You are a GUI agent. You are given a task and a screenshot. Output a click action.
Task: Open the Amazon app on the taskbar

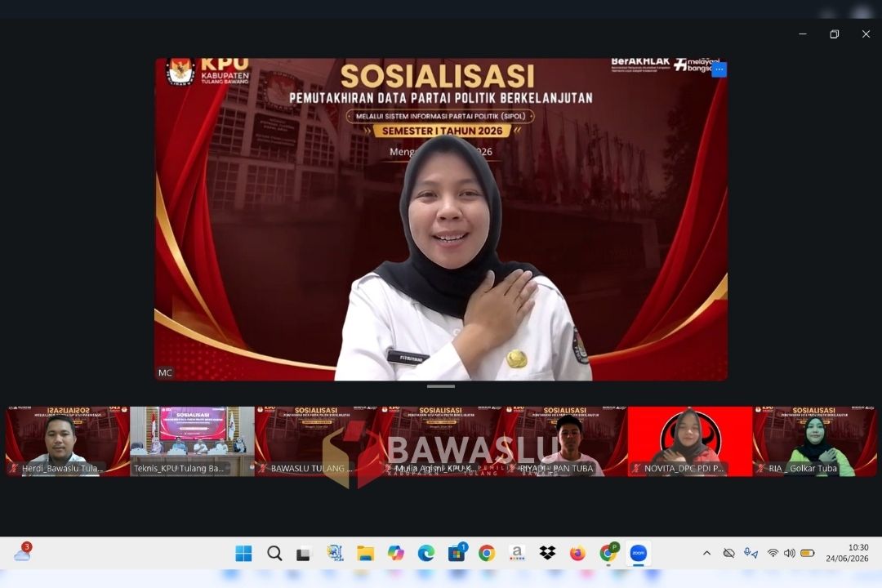pyautogui.click(x=517, y=554)
